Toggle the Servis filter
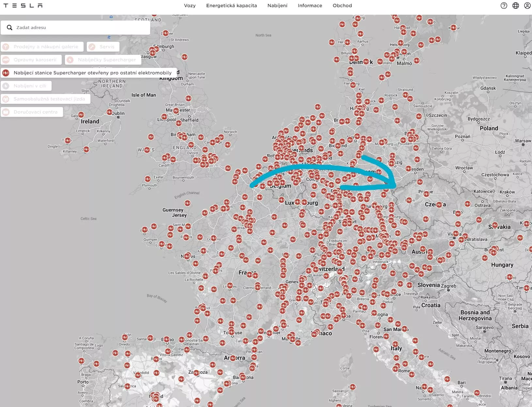Image resolution: width=532 pixels, height=407 pixels. tap(103, 47)
